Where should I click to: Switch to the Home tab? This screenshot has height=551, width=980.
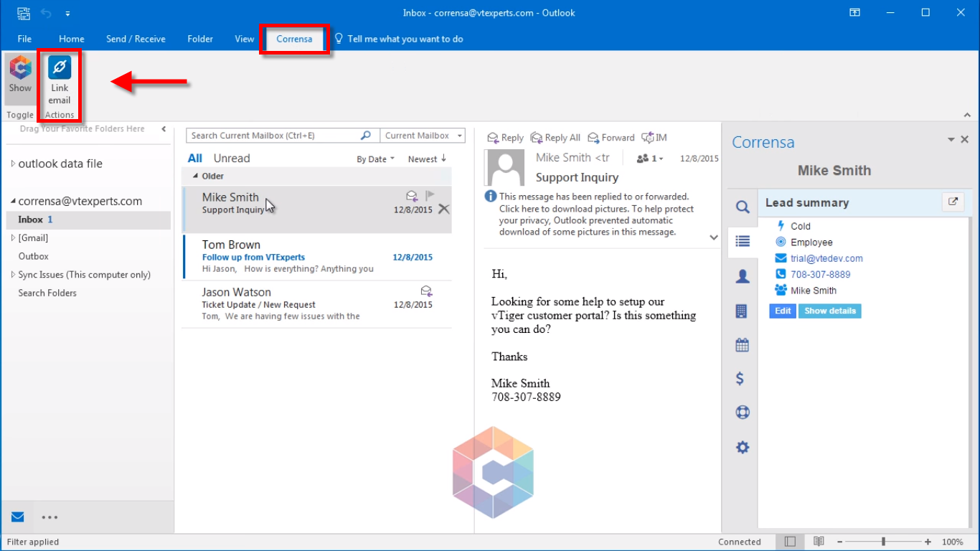coord(72,39)
